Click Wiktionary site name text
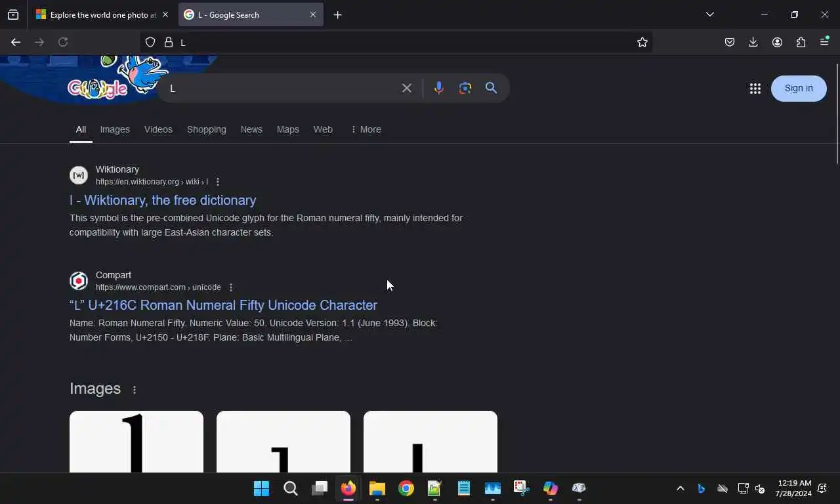The height and width of the screenshot is (504, 840). click(x=117, y=169)
